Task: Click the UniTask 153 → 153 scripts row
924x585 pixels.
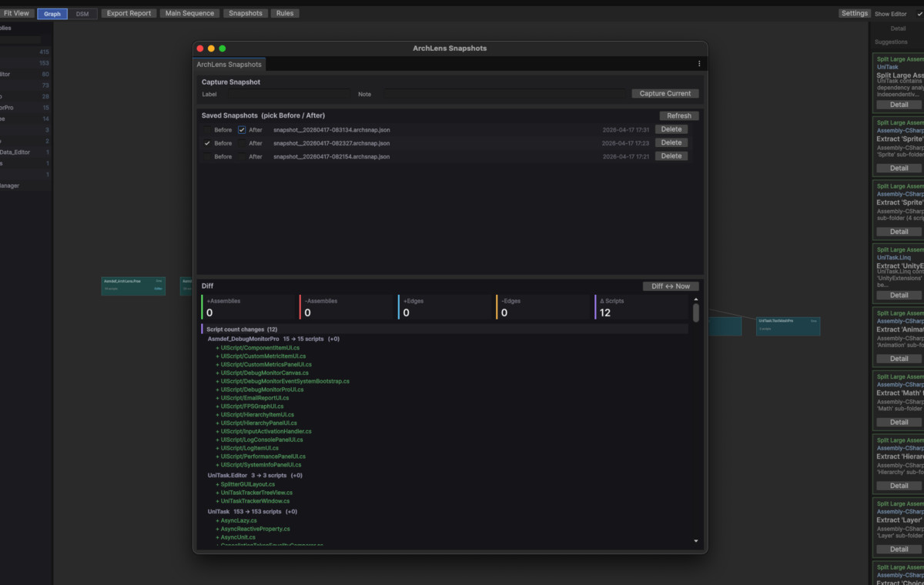Action: pyautogui.click(x=253, y=511)
